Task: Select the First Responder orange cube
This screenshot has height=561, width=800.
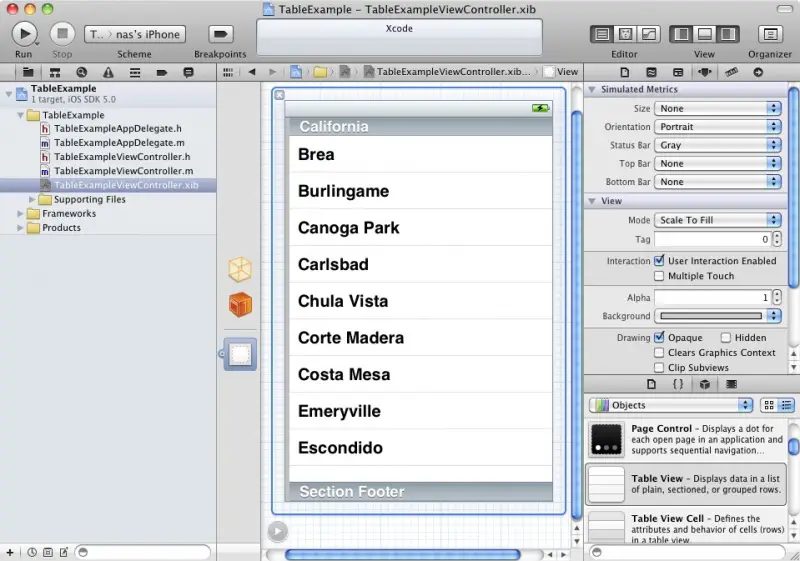Action: [240, 305]
